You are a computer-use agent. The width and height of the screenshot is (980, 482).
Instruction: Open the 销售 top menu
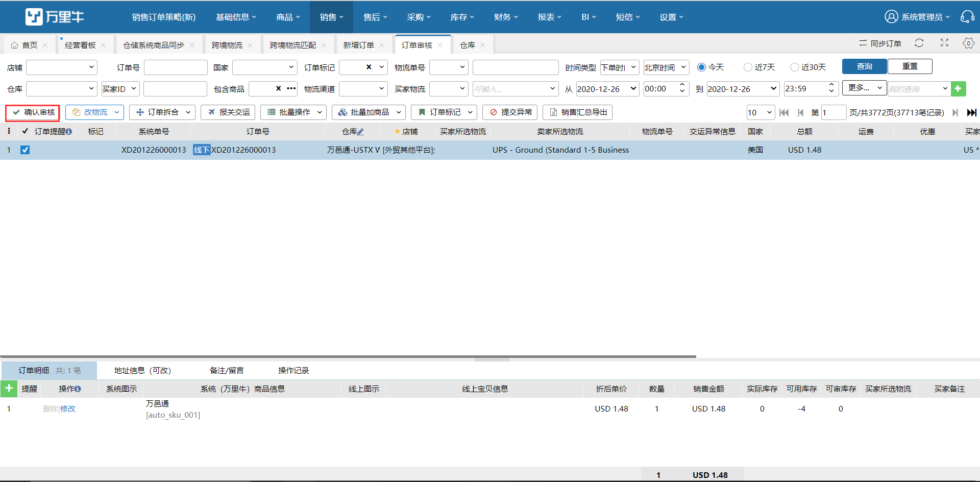332,17
